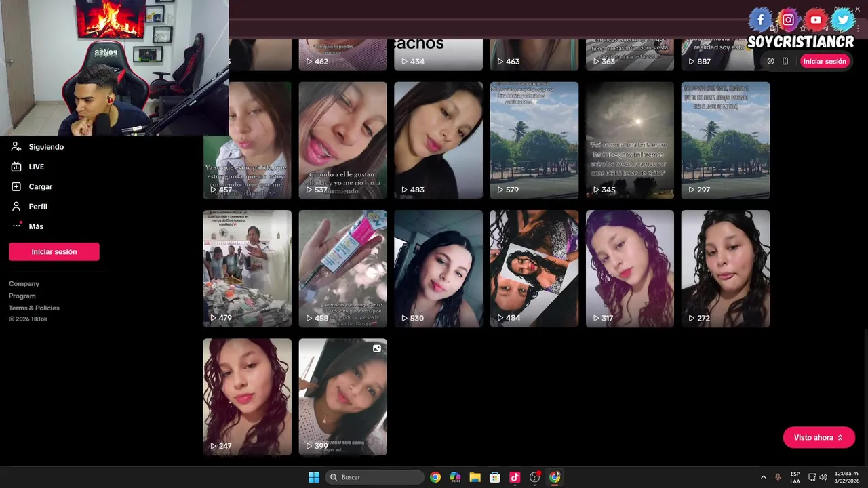This screenshot has height=488, width=868.
Task: Open the LIVE section in sidebar
Action: (28, 167)
